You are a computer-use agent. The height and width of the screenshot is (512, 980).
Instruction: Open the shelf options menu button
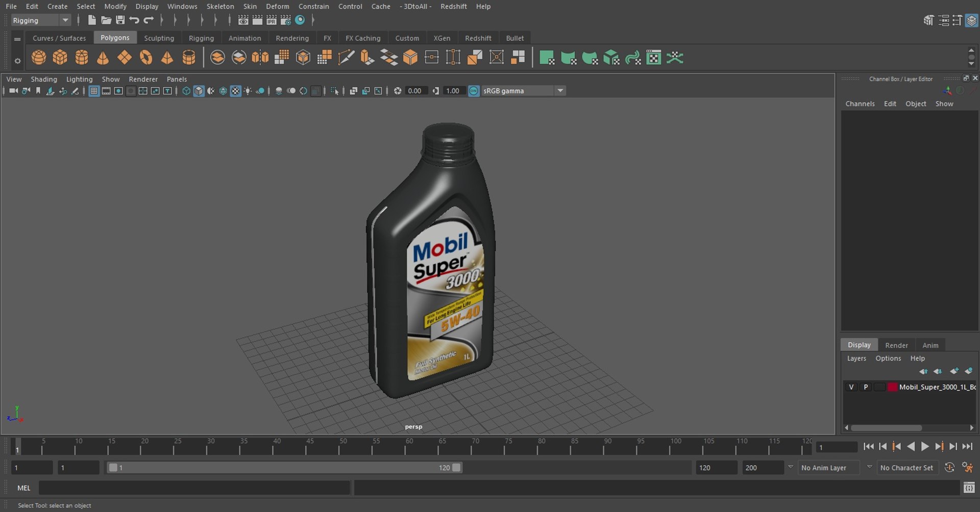(17, 61)
